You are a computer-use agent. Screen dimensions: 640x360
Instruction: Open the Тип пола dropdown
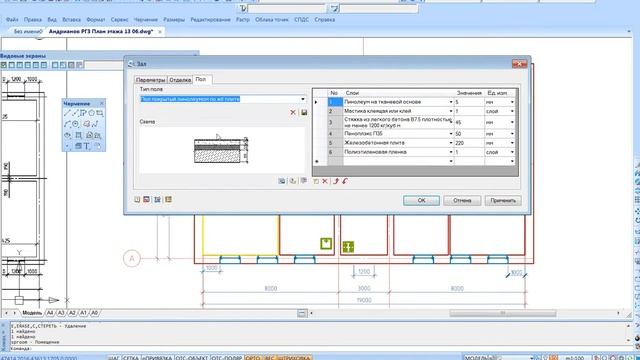tap(303, 99)
